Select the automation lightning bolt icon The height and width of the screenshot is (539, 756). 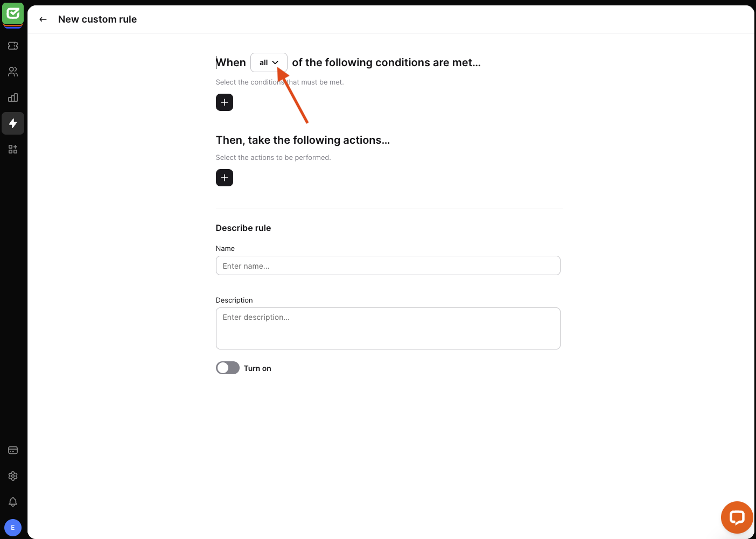13,123
